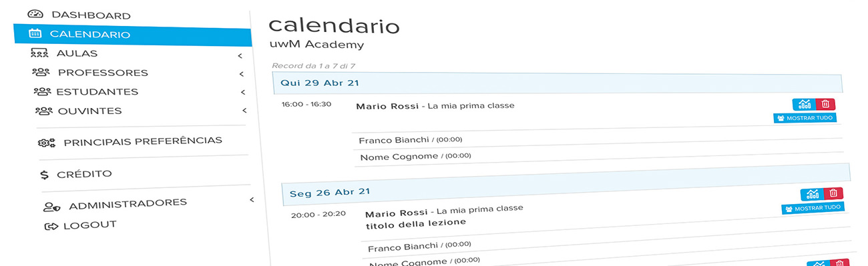
Task: Open statistics chart for 29 Abr lesson
Action: pyautogui.click(x=804, y=104)
